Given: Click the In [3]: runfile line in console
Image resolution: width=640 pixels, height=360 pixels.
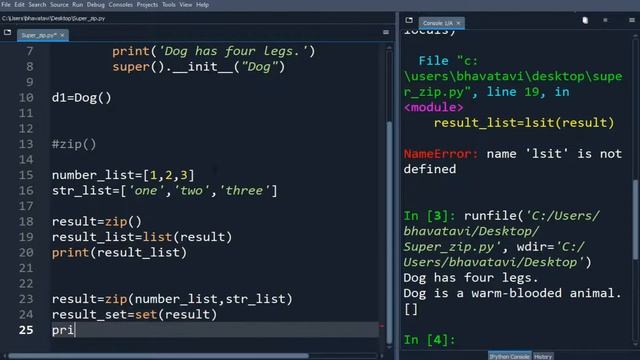Looking at the screenshot, I should (x=502, y=216).
